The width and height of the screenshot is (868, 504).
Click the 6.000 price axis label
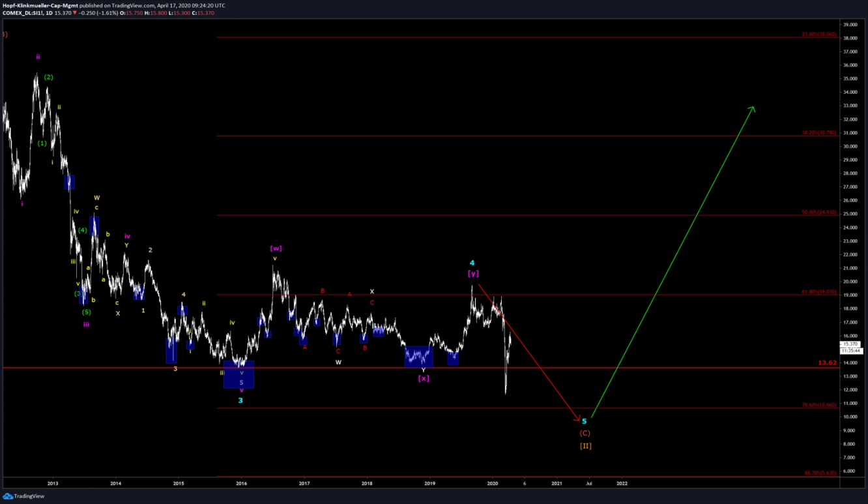pos(850,471)
